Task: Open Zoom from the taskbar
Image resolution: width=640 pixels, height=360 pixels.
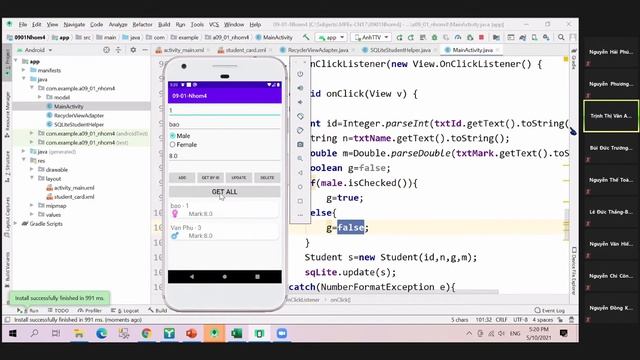Action: (282, 333)
